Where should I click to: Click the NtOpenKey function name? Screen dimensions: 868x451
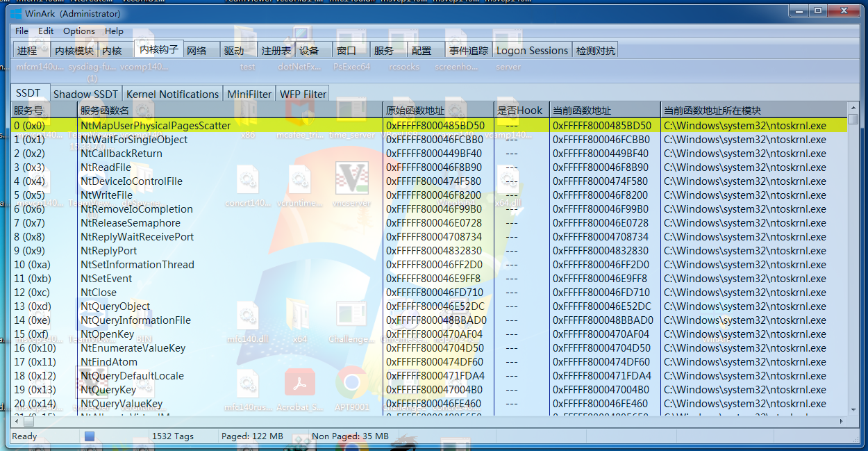(x=107, y=334)
